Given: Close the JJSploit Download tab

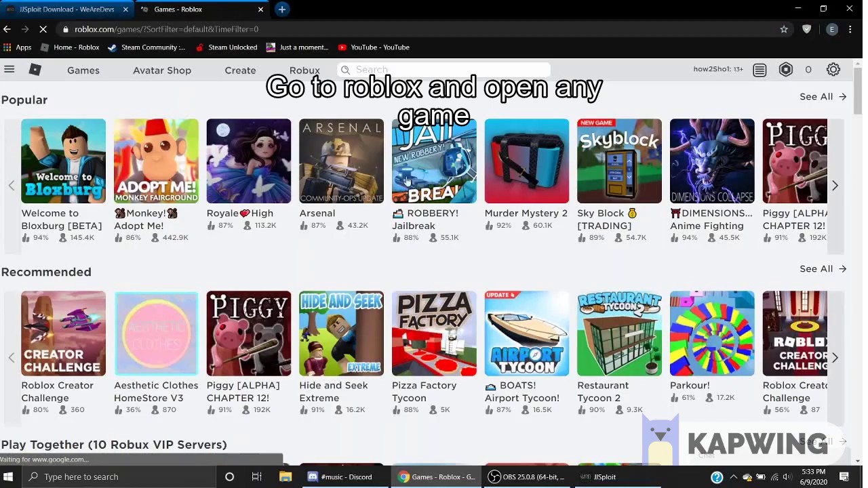Looking at the screenshot, I should tap(125, 9).
